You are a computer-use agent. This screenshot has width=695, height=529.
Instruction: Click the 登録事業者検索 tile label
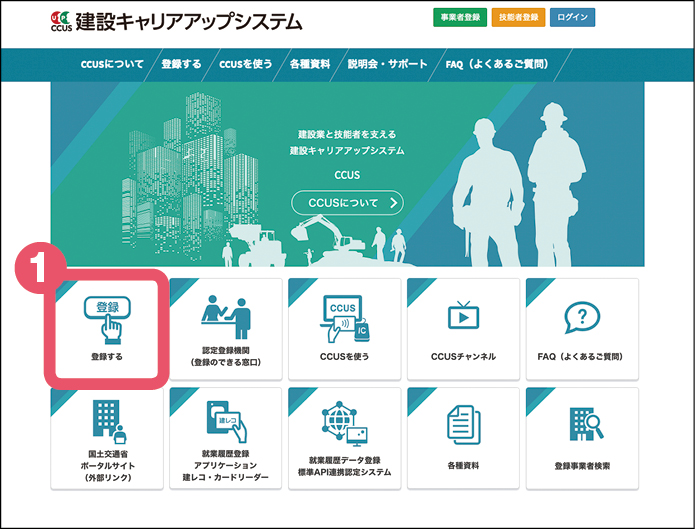pyautogui.click(x=582, y=466)
